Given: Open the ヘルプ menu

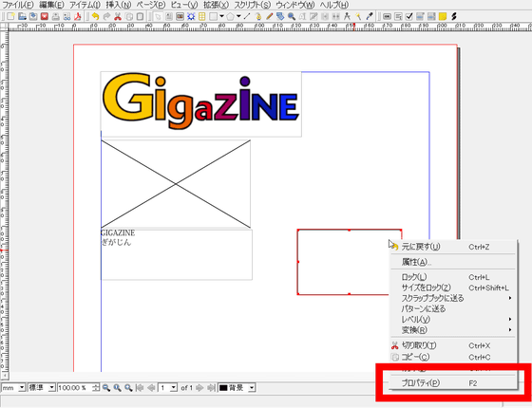Looking at the screenshot, I should click(x=334, y=5).
